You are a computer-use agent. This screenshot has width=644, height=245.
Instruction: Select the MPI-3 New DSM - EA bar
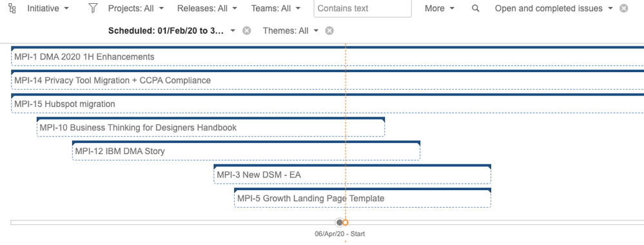click(353, 174)
